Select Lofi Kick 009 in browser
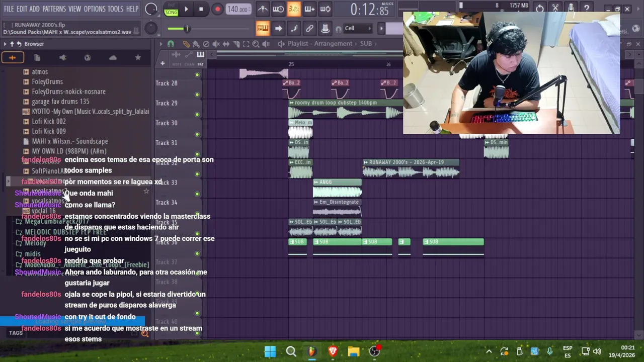Viewport: 644px width, 362px height. click(48, 131)
